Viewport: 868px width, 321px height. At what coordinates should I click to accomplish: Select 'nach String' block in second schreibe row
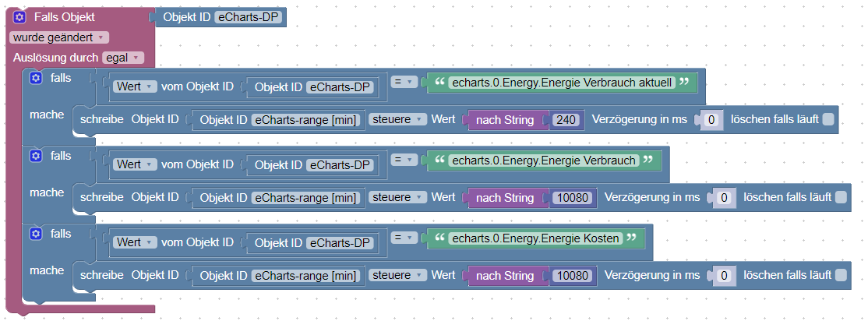(505, 198)
